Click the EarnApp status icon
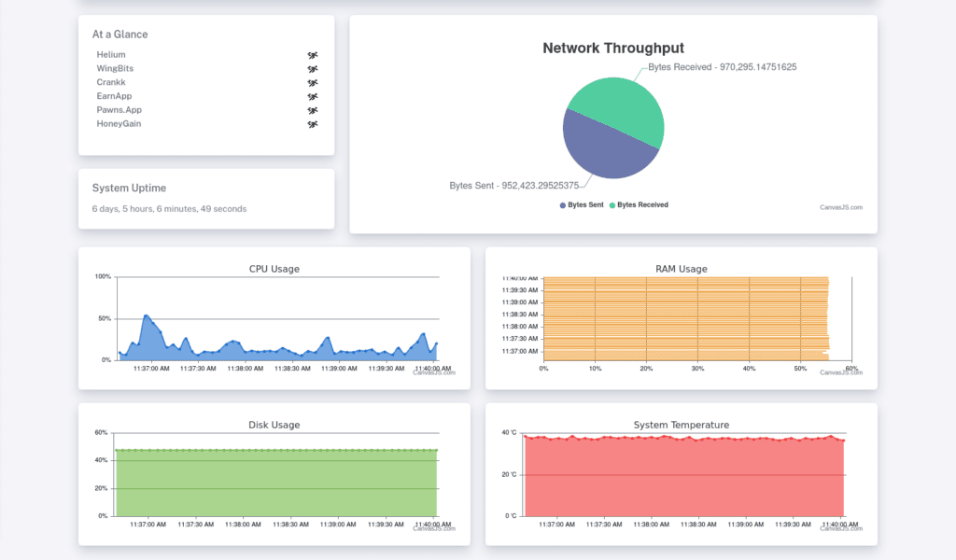The image size is (956, 560). tap(311, 96)
